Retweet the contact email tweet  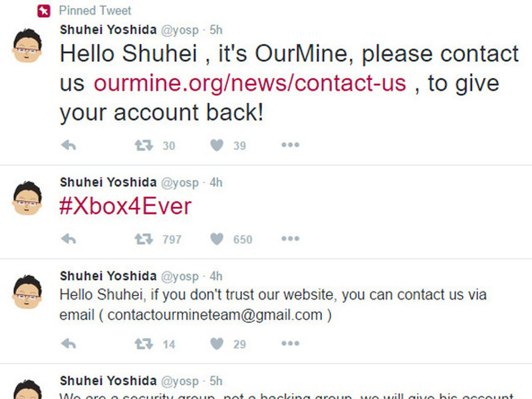click(x=144, y=343)
